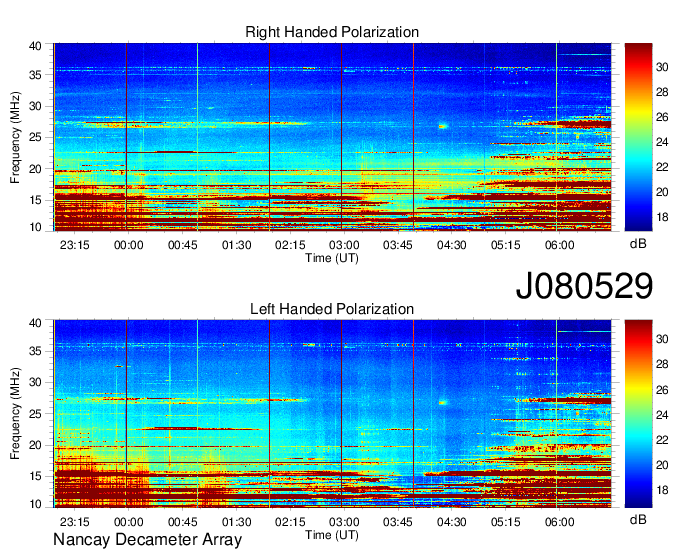
Task: Click the 'Right Handed Polarization' plot title
Action: click(332, 32)
